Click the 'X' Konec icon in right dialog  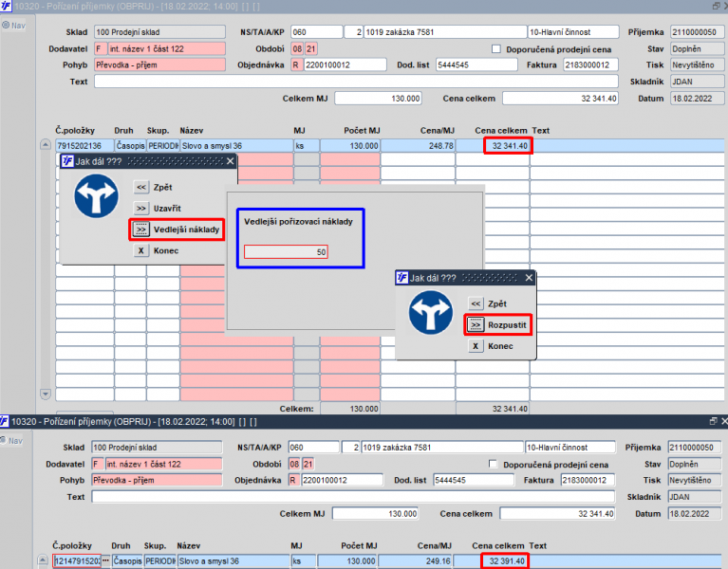click(476, 346)
